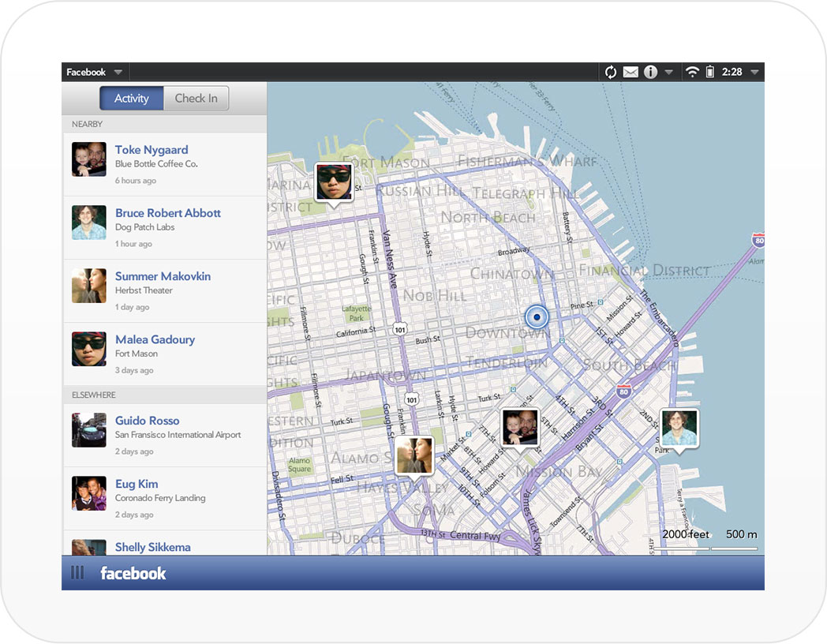Tap Toke Nygaard's profile photo in list

pos(89,159)
